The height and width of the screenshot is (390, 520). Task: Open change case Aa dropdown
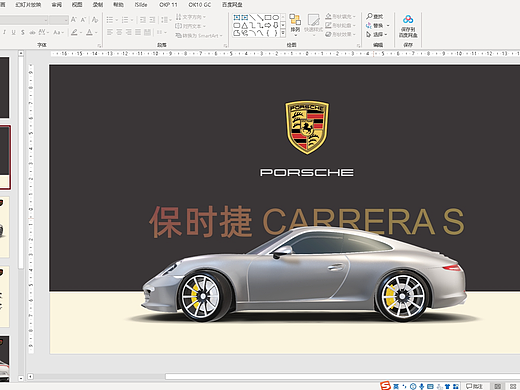coord(58,32)
